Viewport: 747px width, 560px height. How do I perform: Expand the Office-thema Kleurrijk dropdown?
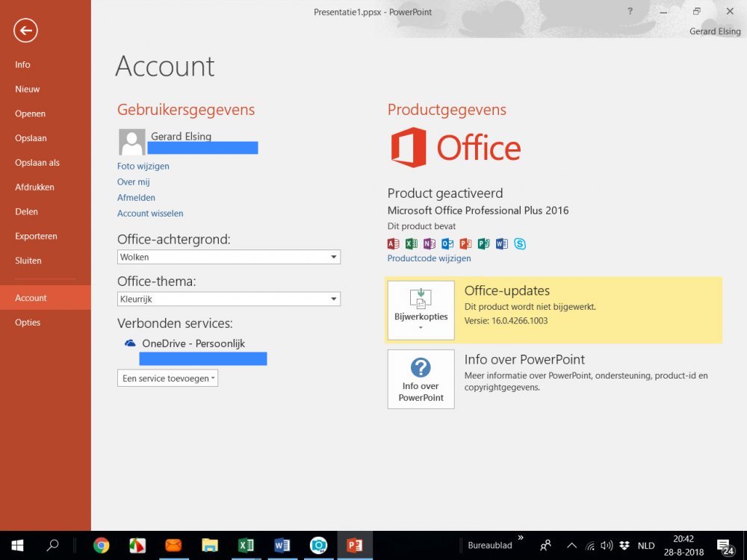click(333, 299)
